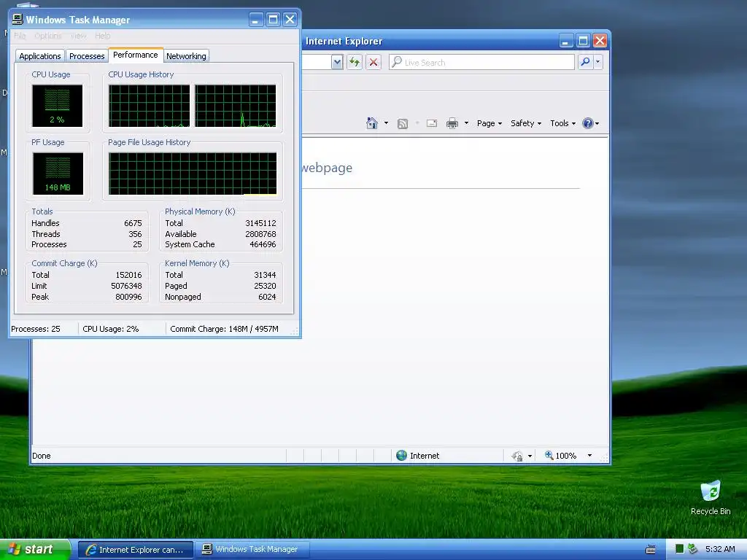Image resolution: width=747 pixels, height=560 pixels.
Task: Click the Protected Mode status icon in IE
Action: (517, 456)
